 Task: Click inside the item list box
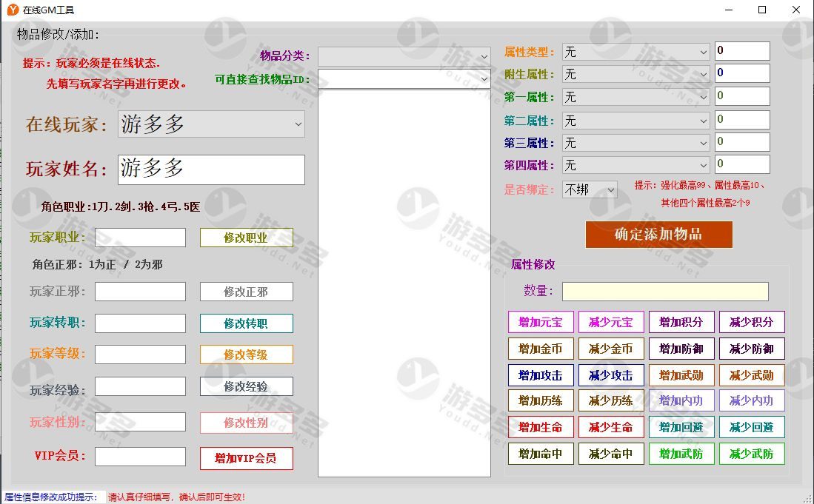(x=404, y=283)
